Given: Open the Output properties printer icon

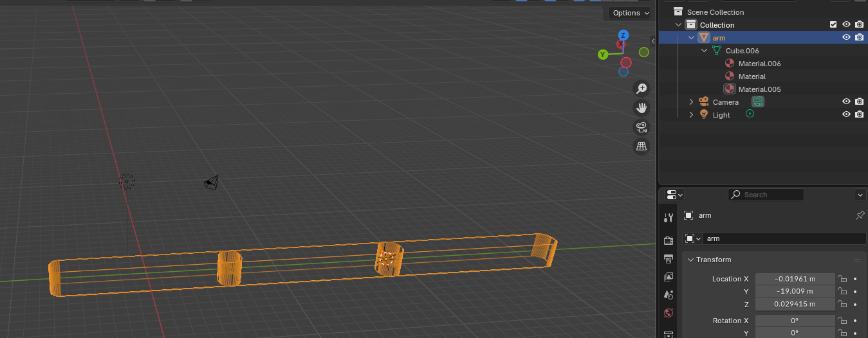Looking at the screenshot, I should coord(669,258).
